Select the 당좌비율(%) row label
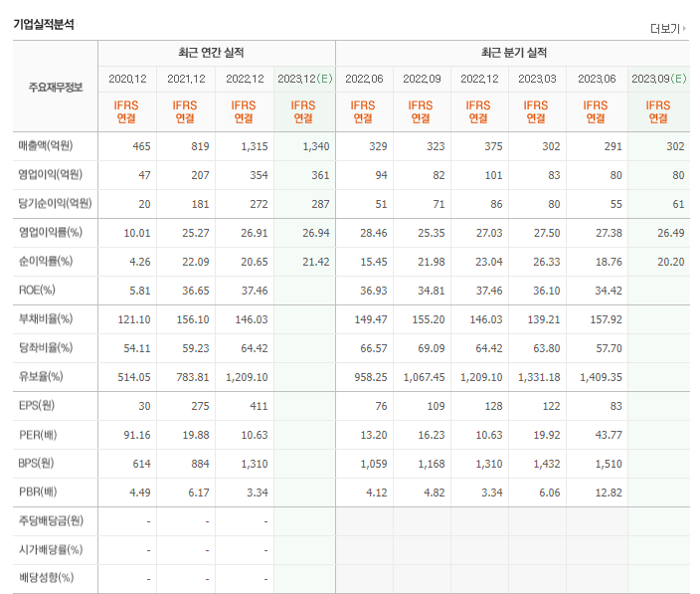Viewport: 700px width, 594px height. (x=45, y=347)
